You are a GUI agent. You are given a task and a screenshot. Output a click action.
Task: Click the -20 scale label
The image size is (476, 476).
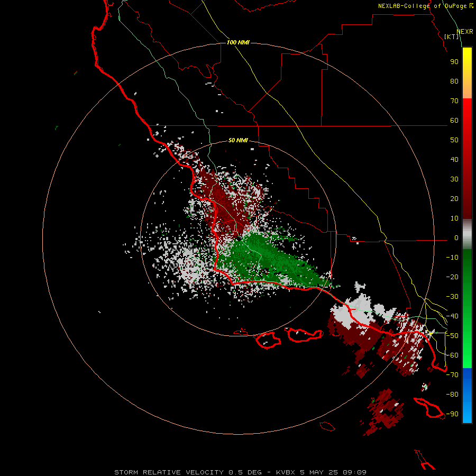pyautogui.click(x=452, y=277)
